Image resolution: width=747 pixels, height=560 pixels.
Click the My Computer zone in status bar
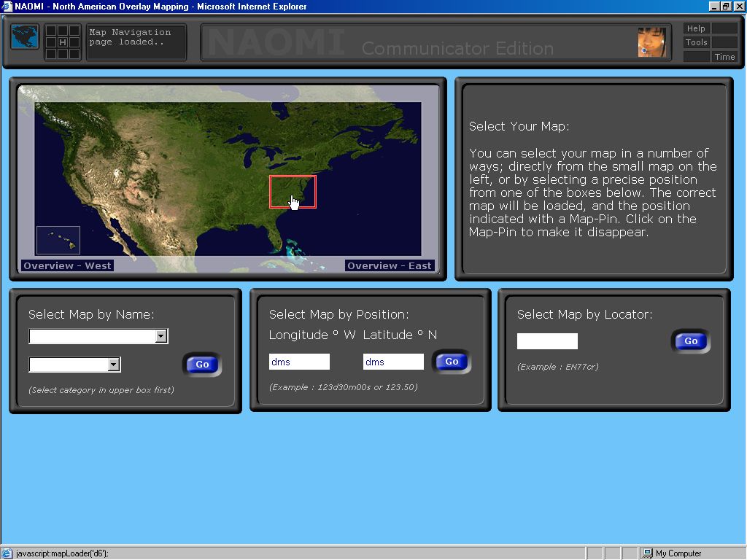pos(672,553)
